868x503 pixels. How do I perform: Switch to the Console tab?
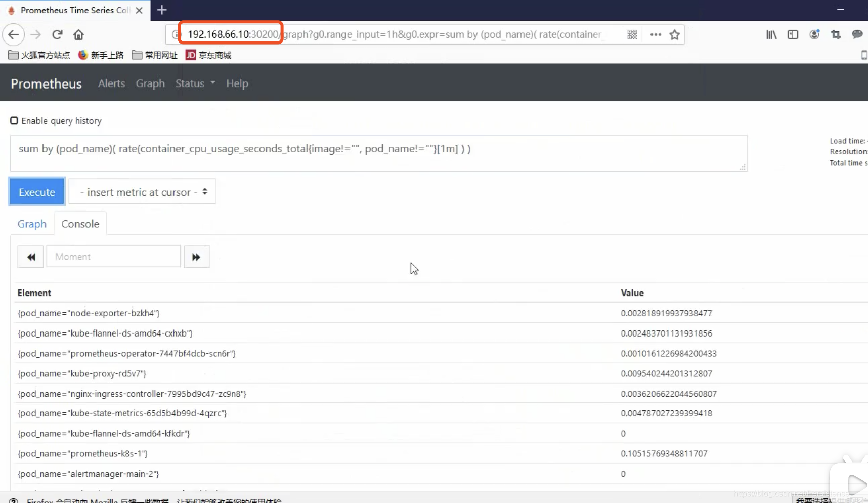point(80,224)
